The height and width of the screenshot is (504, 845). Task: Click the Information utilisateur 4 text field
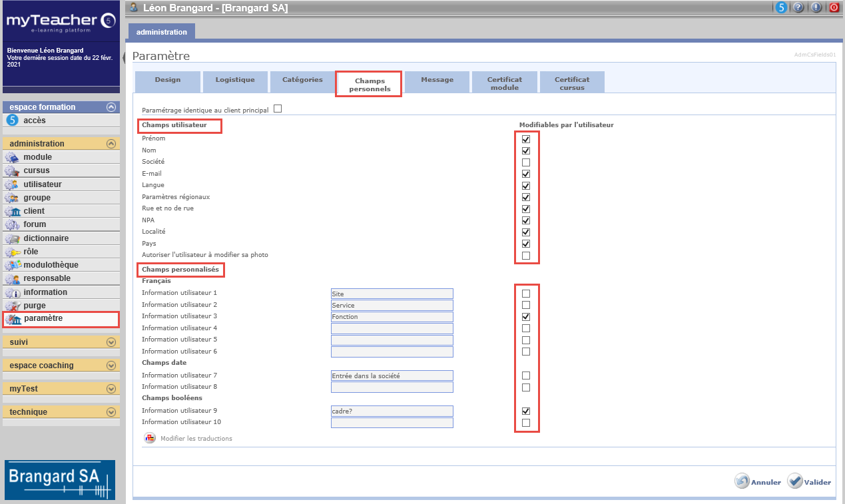[392, 328]
